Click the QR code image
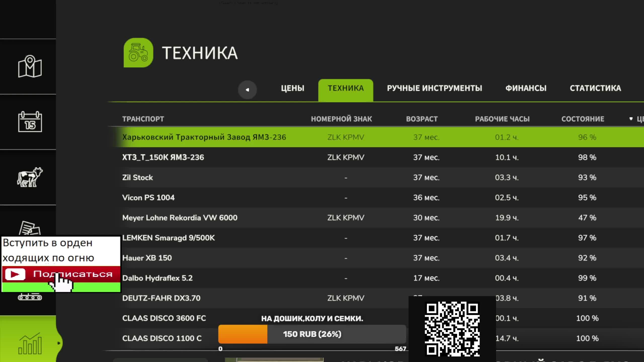The height and width of the screenshot is (362, 644). click(x=452, y=329)
